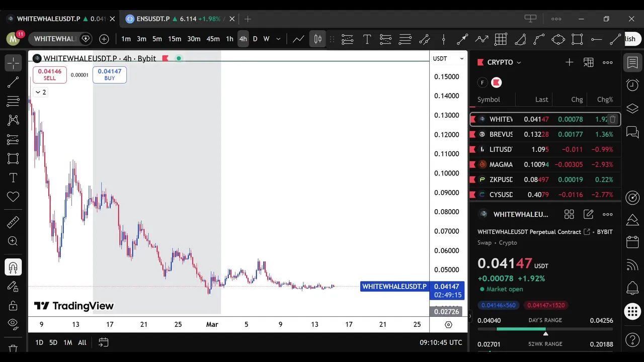Select the zoom in tool
644x362 pixels.
13,241
